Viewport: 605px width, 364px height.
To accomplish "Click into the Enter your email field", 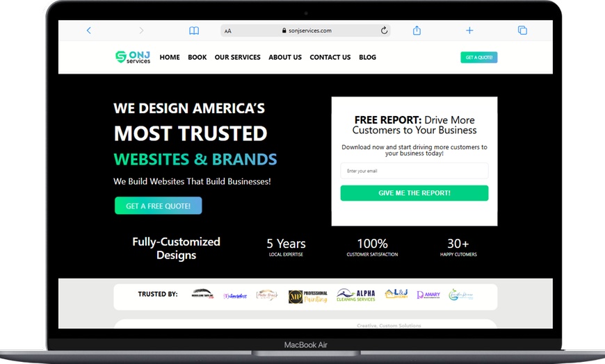I will [x=414, y=171].
